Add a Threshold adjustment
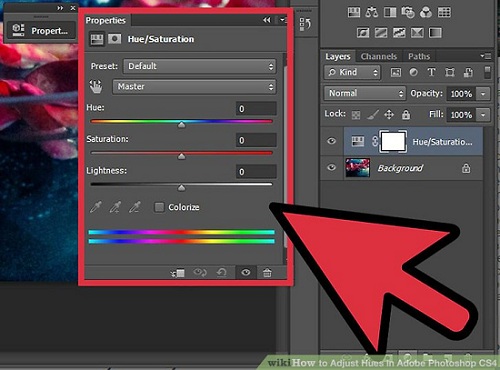This screenshot has width=500, height=370. [x=399, y=33]
